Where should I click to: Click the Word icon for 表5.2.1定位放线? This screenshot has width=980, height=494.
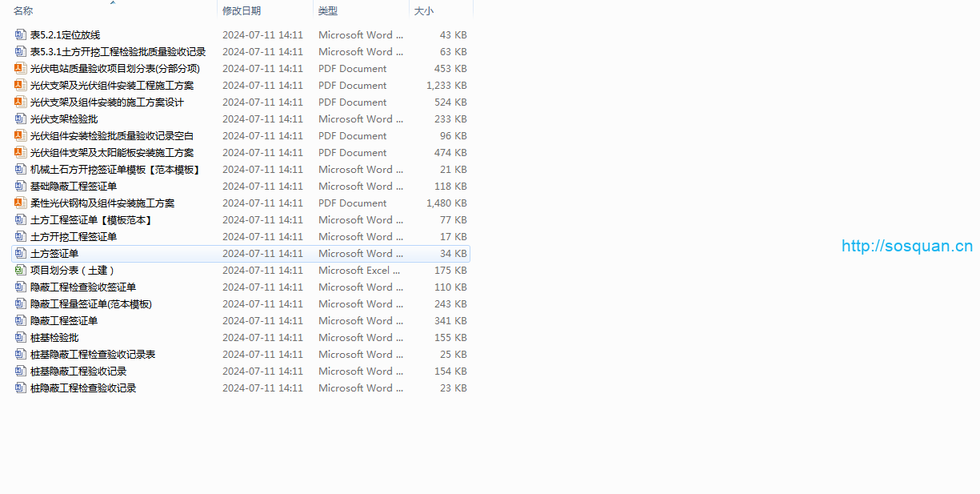21,35
